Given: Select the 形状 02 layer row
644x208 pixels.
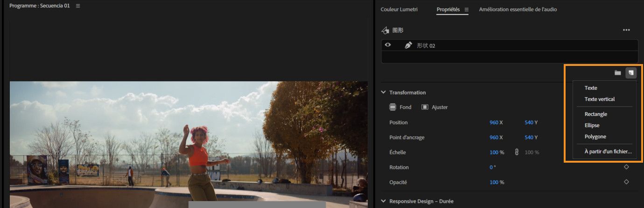Looking at the screenshot, I should point(510,45).
